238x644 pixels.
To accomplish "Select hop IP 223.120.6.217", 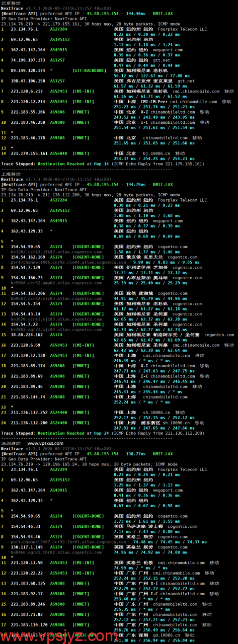I will pyautogui.click(x=27, y=92).
